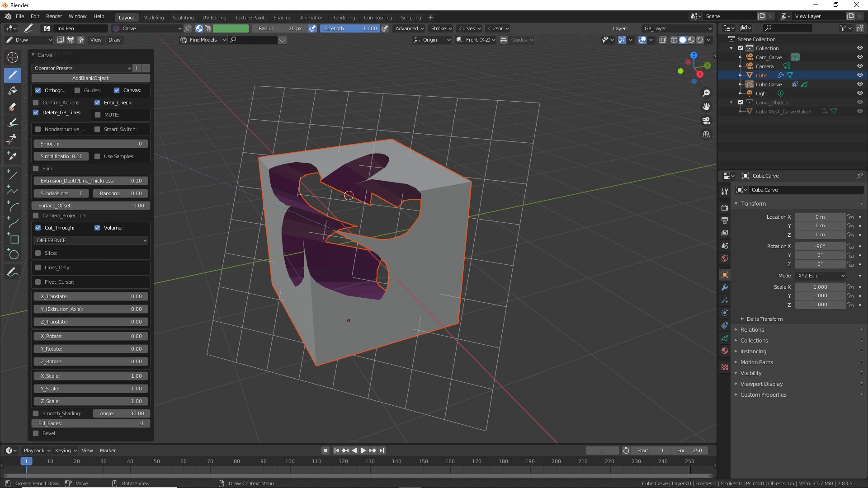Image resolution: width=868 pixels, height=488 pixels.
Task: Select the Draw pencil tool
Action: click(13, 75)
